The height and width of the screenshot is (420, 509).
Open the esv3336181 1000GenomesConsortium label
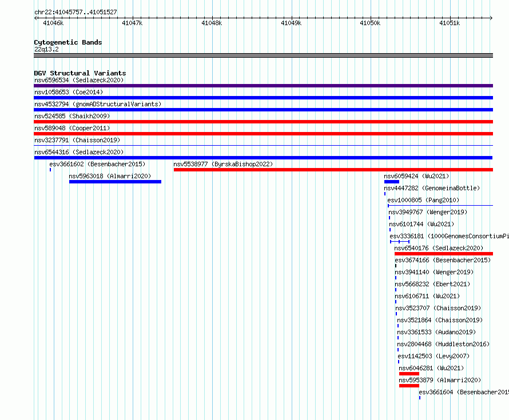tap(450, 236)
